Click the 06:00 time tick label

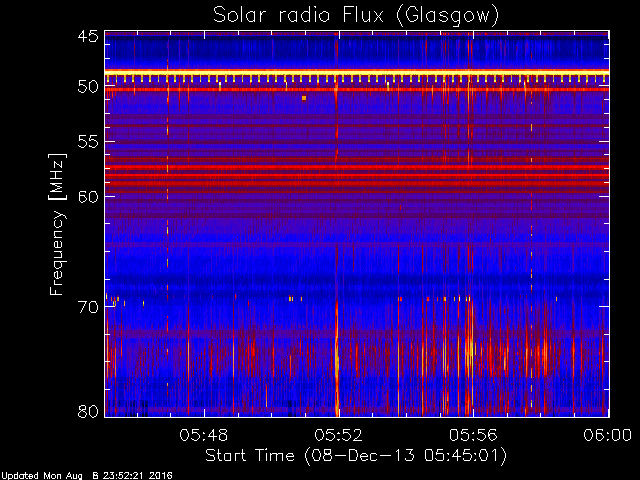point(608,436)
